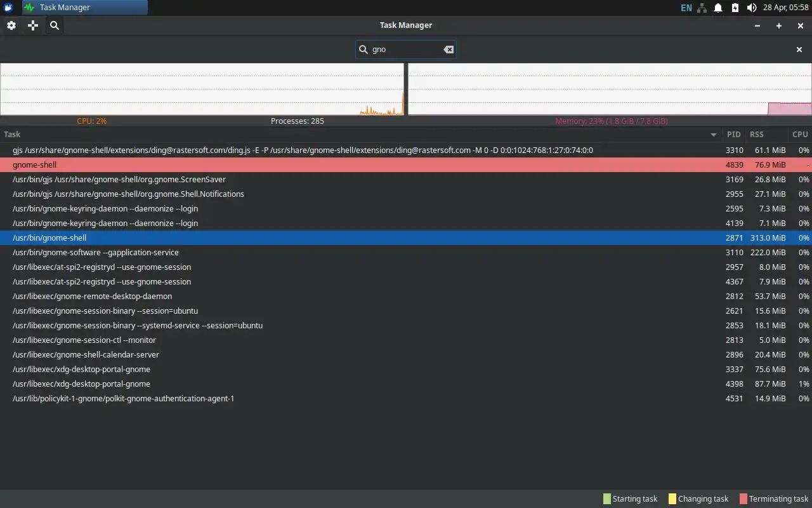812x508 pixels.
Task: Click the identify window crosshair icon
Action: pyautogui.click(x=33, y=25)
